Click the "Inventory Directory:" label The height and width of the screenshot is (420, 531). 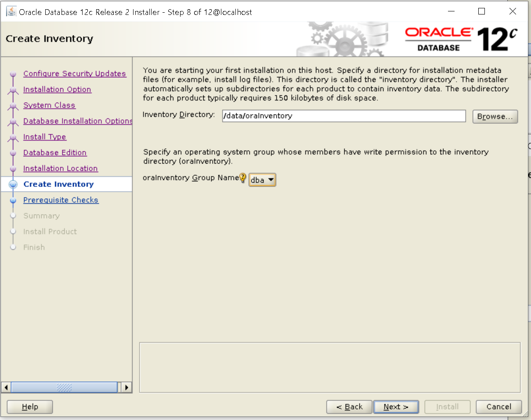click(179, 115)
